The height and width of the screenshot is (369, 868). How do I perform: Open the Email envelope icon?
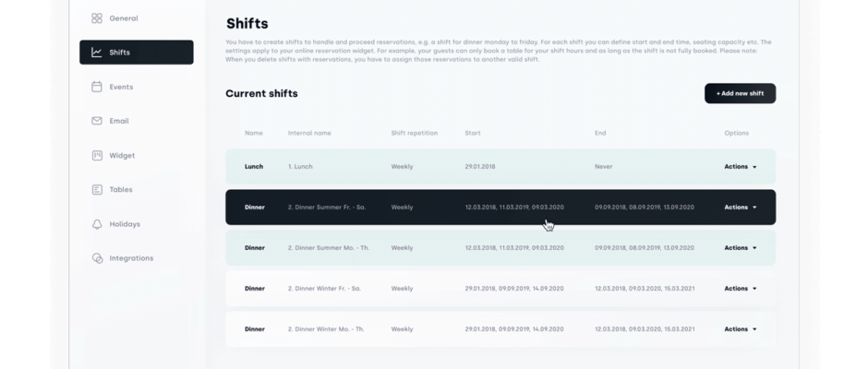(x=97, y=121)
